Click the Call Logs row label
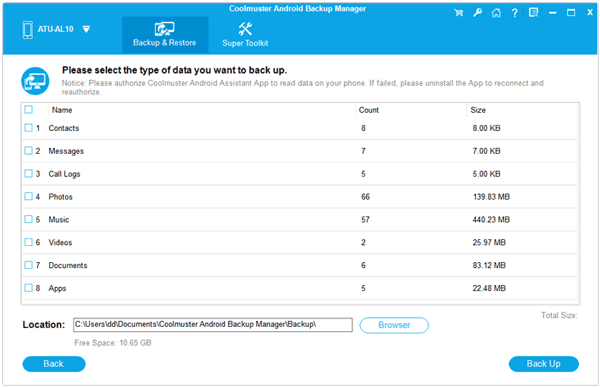Screen dimensions: 600x387 [64, 174]
